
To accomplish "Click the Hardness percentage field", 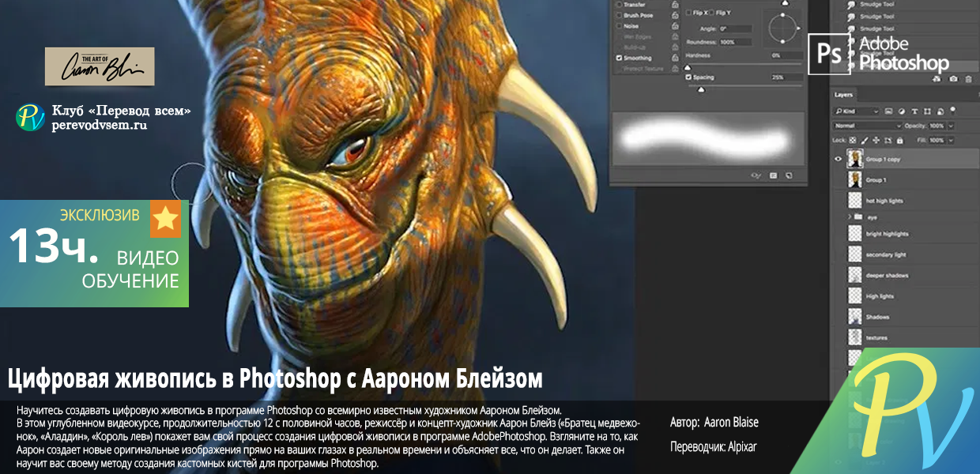I will (x=786, y=55).
